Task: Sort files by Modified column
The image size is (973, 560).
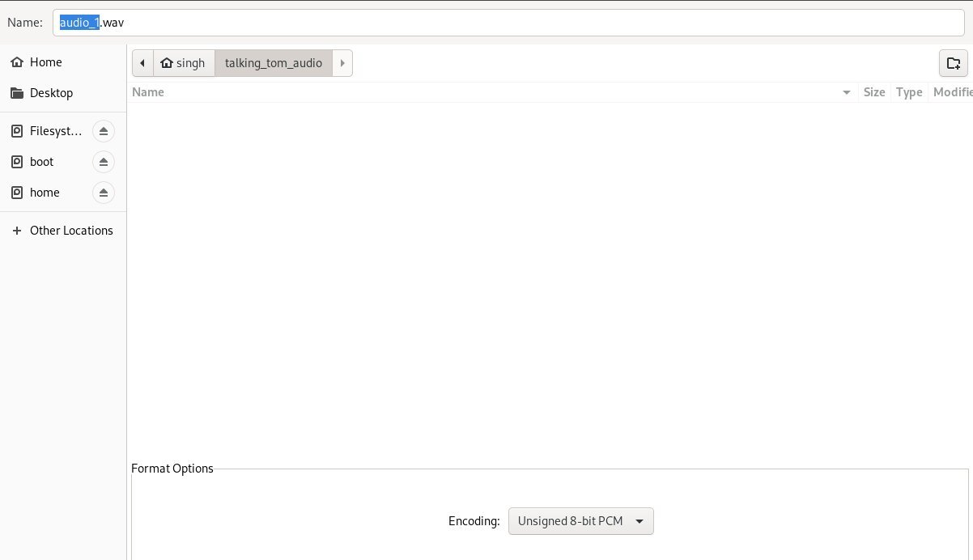Action: [x=952, y=92]
